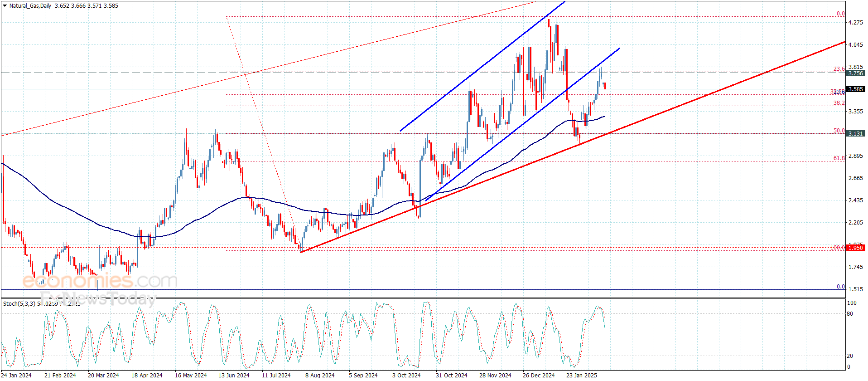The image size is (868, 381).
Task: Click the 21 Feb 2024 date label
Action: (x=60, y=375)
